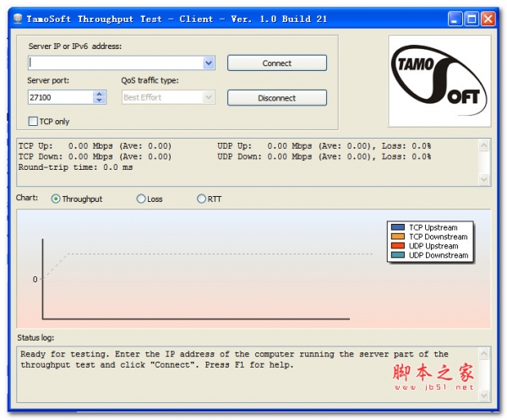Click the stats panel scroll down arrow
The width and height of the screenshot is (507, 420).
483,179
